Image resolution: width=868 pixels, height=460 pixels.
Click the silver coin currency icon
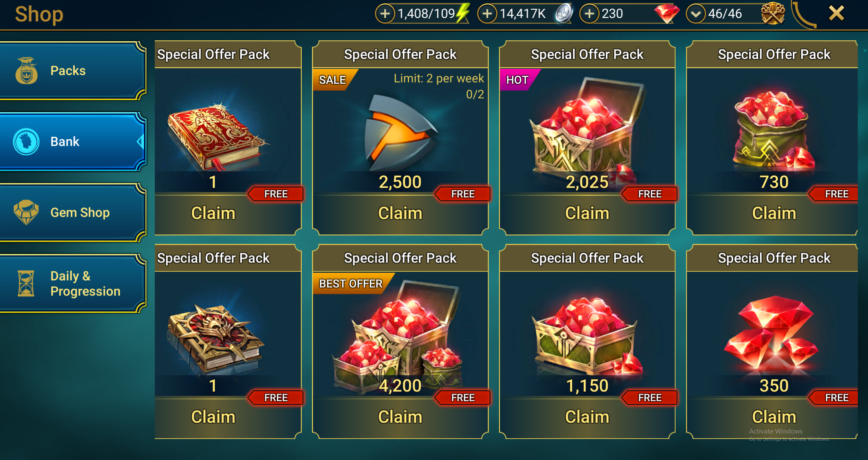click(x=564, y=14)
